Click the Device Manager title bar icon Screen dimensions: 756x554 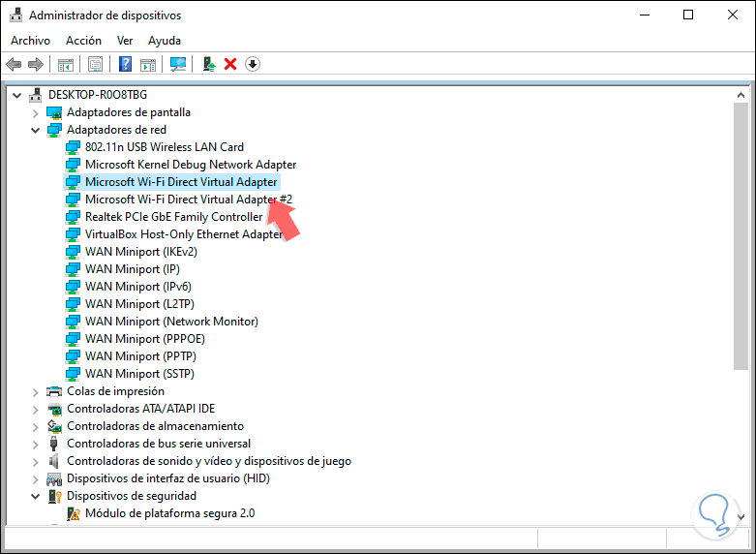15,15
